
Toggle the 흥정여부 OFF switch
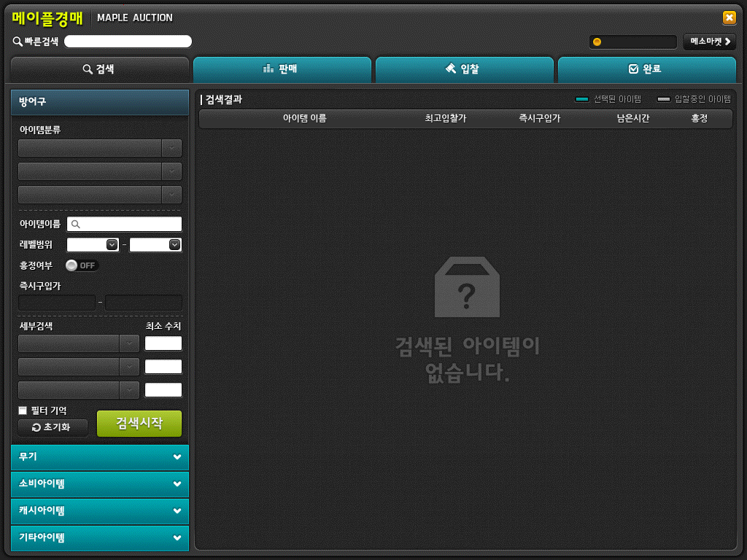click(x=82, y=265)
